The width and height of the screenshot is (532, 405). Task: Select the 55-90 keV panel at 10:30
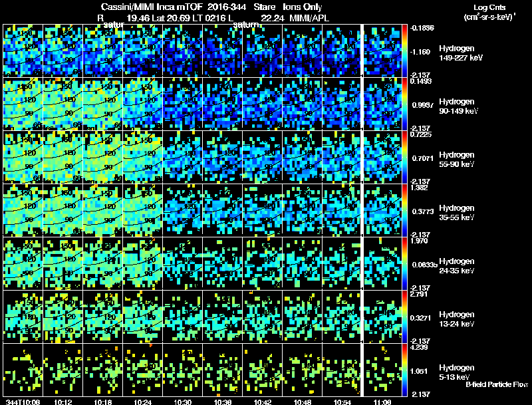click(182, 157)
